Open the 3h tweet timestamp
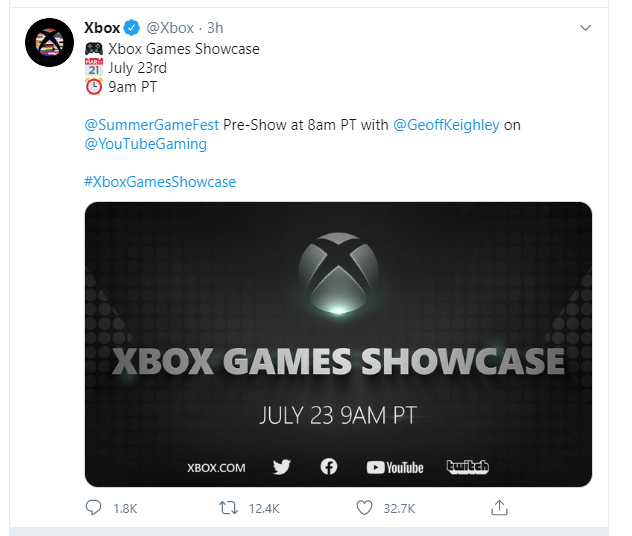632x536 pixels. point(215,28)
